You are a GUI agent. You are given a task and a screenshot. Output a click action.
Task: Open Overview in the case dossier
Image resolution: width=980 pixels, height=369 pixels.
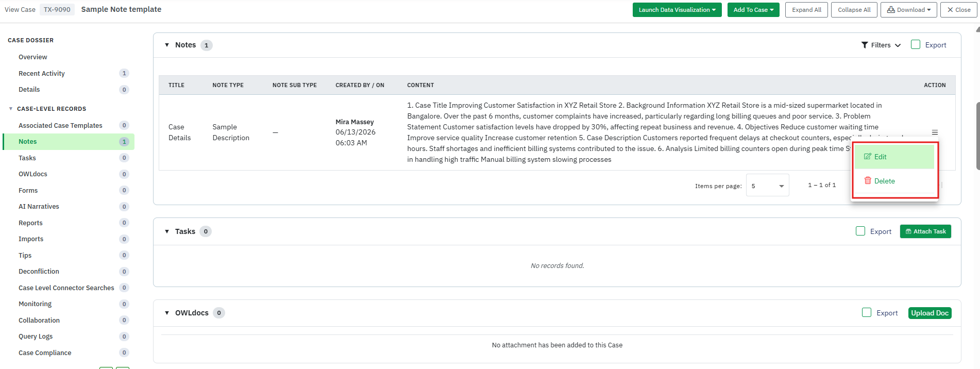tap(33, 57)
